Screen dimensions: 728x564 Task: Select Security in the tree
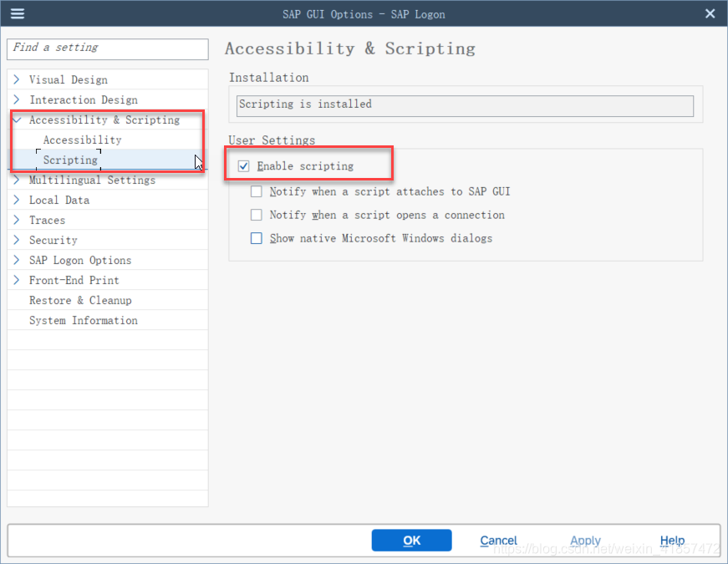coord(53,240)
